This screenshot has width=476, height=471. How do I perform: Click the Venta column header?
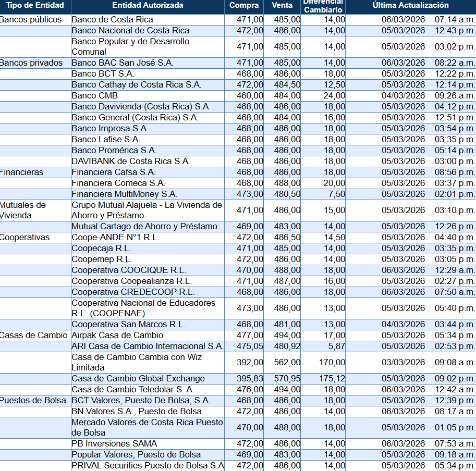[282, 5]
